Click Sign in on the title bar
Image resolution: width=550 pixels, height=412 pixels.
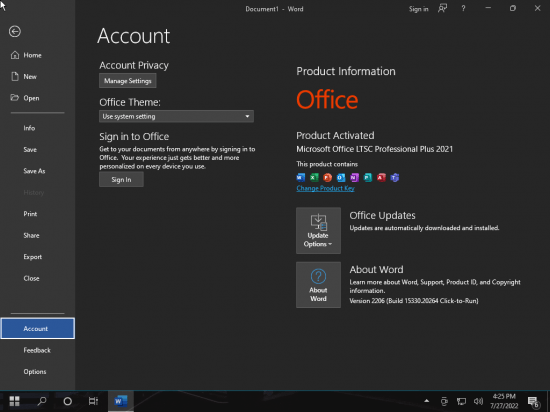tap(418, 9)
